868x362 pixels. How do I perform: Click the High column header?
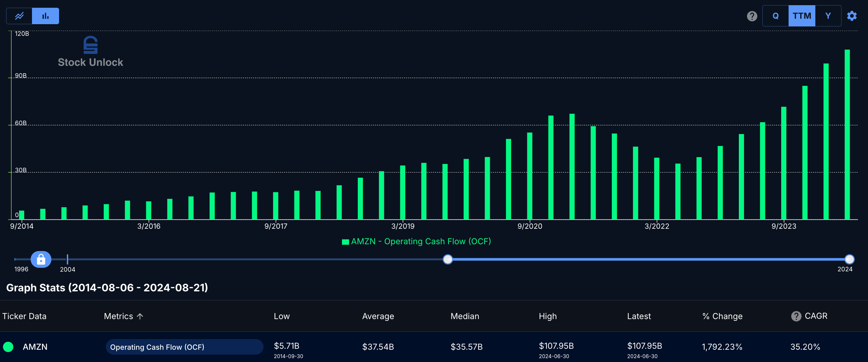tap(548, 316)
